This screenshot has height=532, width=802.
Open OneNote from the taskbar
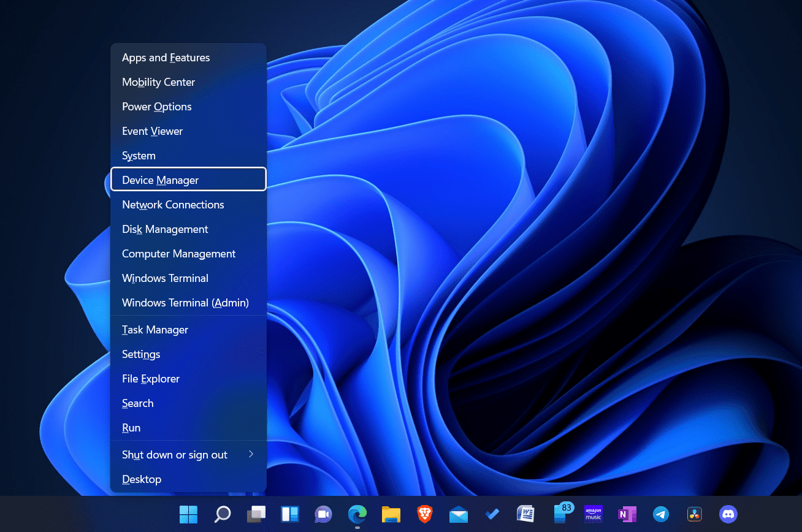tap(627, 514)
